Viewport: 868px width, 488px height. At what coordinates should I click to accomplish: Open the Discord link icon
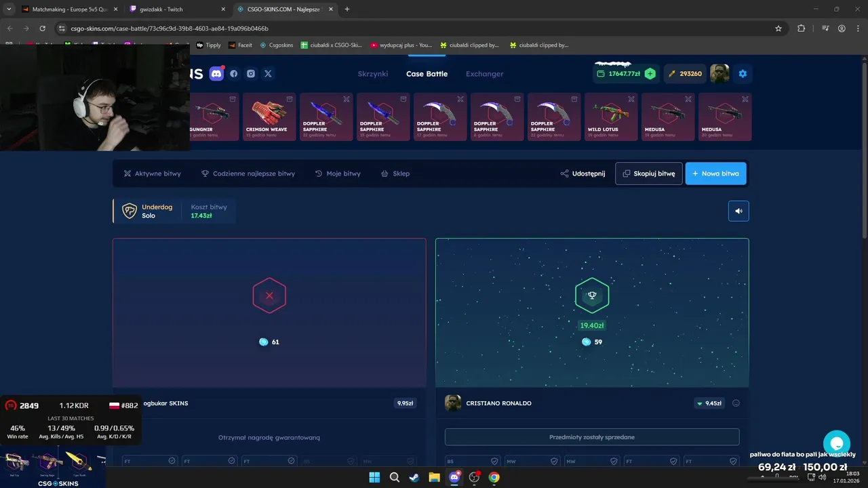point(217,74)
